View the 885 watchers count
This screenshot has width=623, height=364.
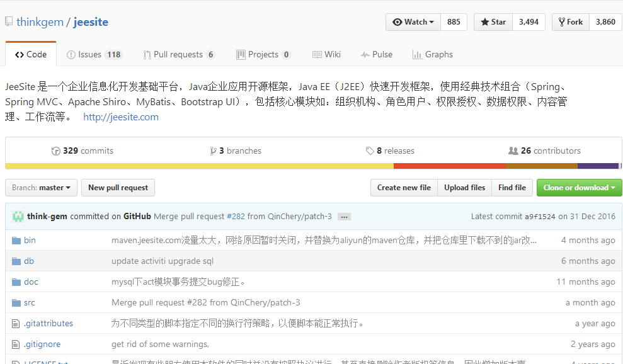[x=454, y=22]
